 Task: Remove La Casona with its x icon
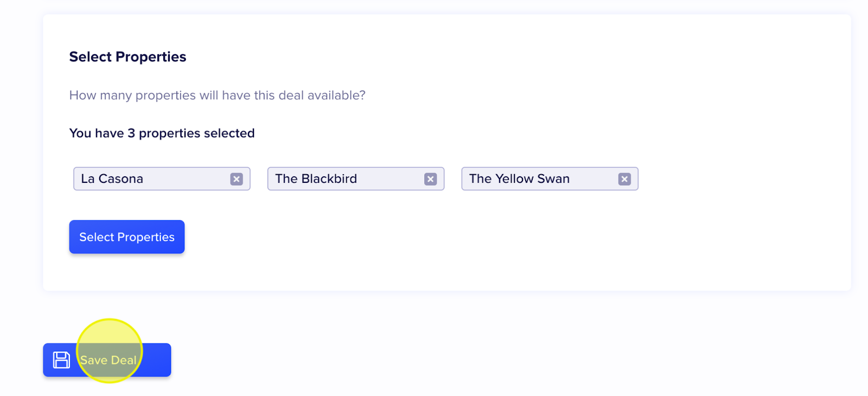pos(237,179)
